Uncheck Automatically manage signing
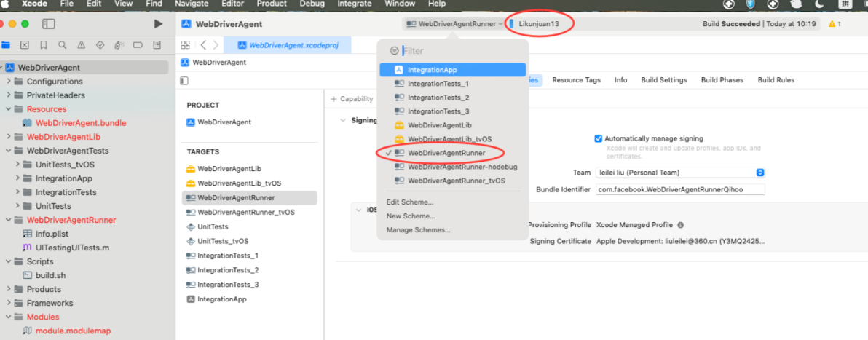Image resolution: width=868 pixels, height=340 pixels. coord(598,138)
